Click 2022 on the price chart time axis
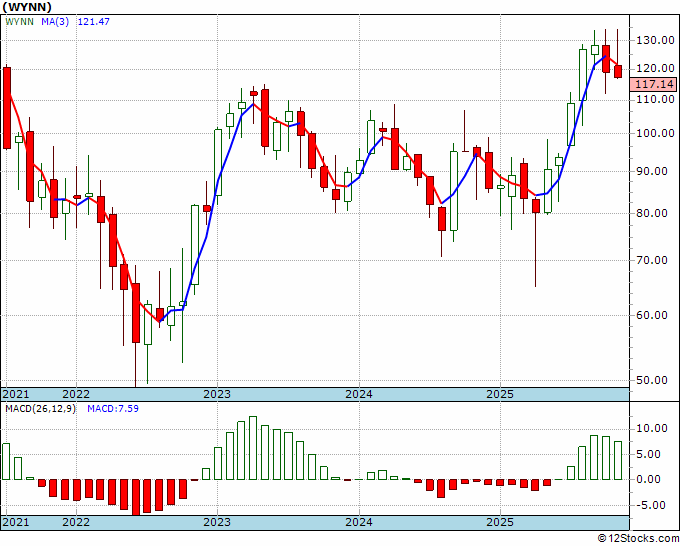This screenshot has height=546, width=680. (76, 394)
